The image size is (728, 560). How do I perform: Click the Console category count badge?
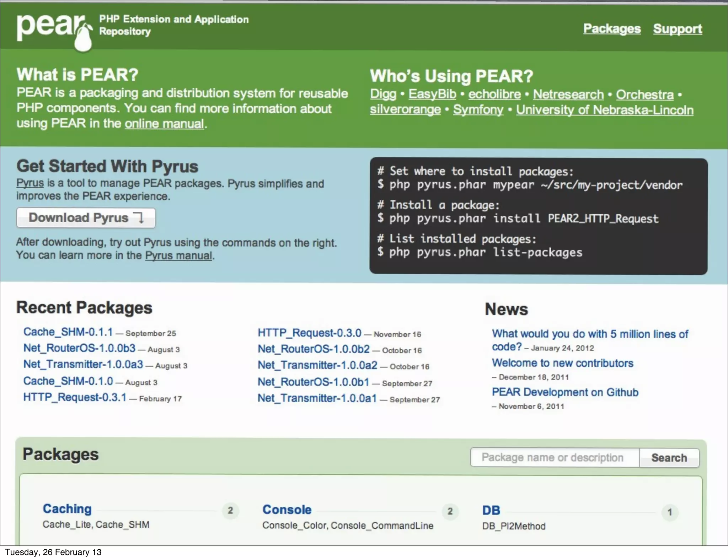click(450, 511)
